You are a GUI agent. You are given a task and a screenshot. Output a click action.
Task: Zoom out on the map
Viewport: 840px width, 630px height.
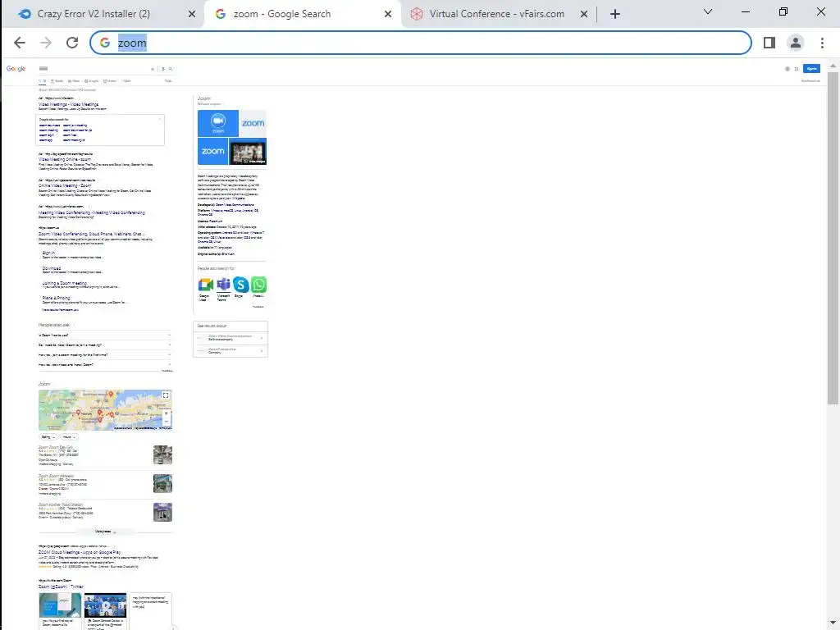[x=166, y=421]
